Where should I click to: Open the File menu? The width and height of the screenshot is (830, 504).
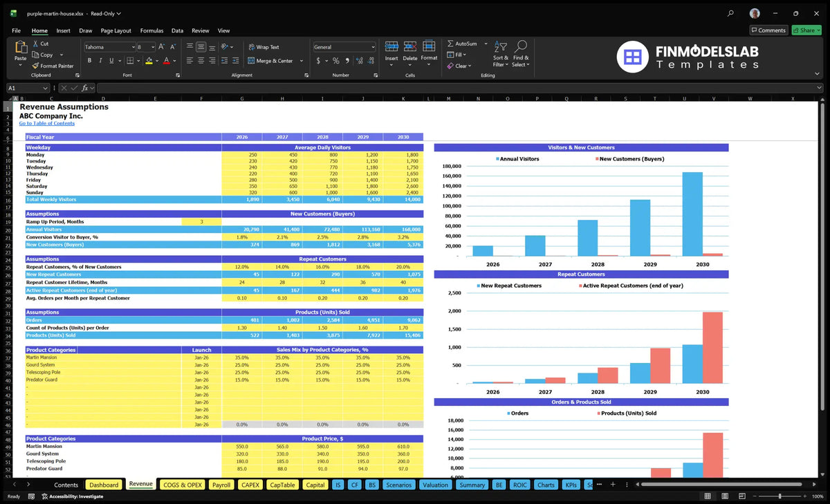pyautogui.click(x=16, y=30)
